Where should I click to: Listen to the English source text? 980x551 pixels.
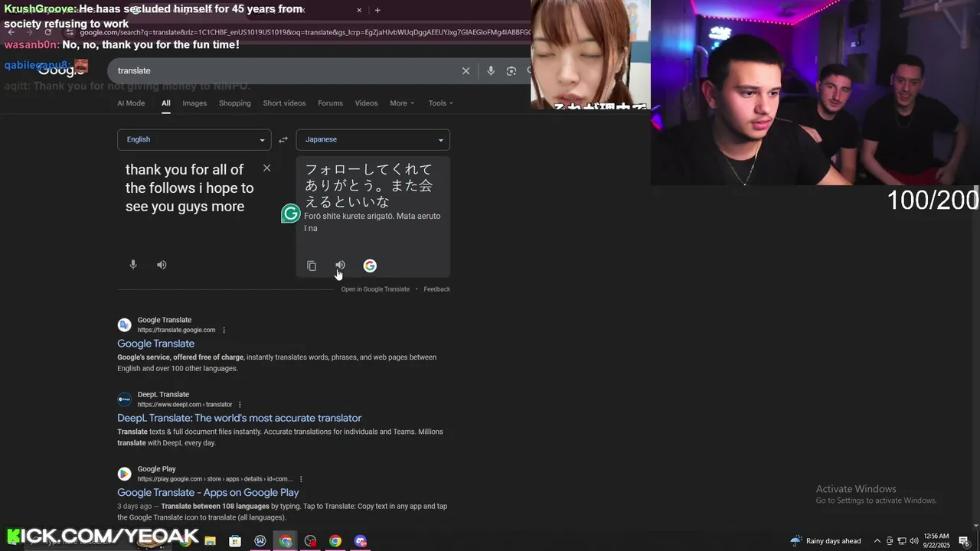click(x=162, y=265)
